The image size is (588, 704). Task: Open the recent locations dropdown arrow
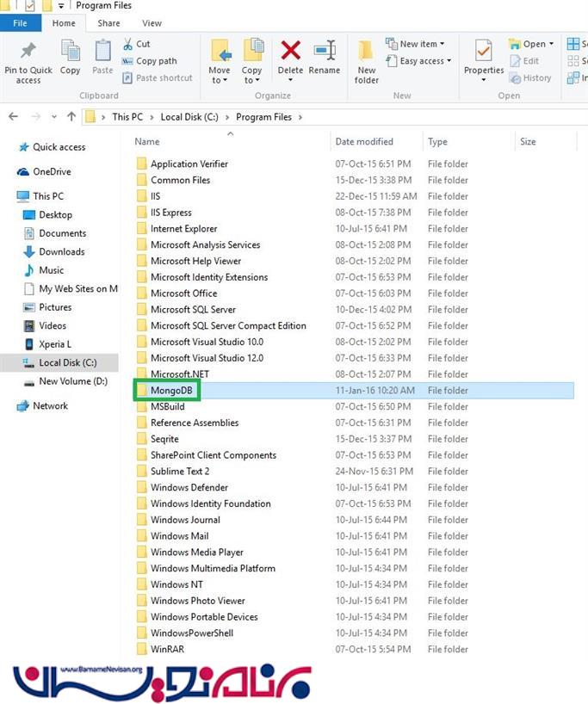coord(54,117)
